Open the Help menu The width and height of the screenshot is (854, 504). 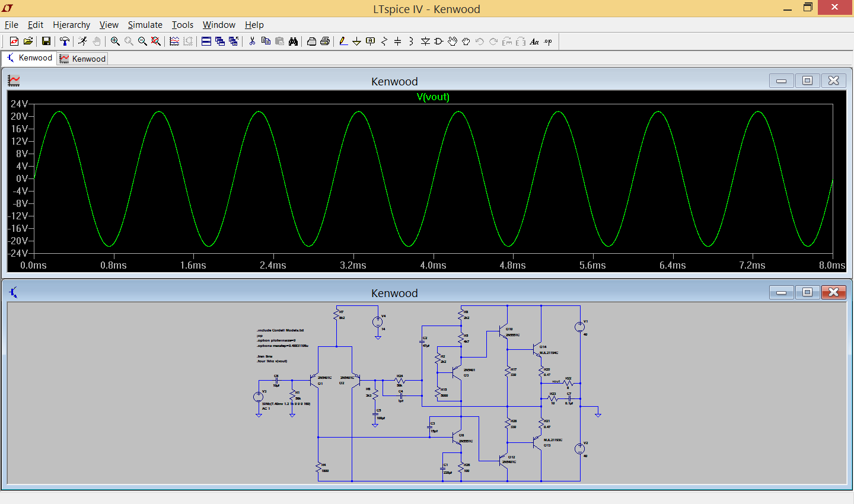254,25
